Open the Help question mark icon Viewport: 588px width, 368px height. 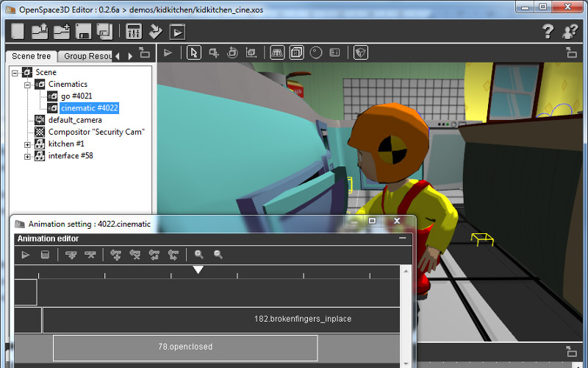[x=548, y=31]
